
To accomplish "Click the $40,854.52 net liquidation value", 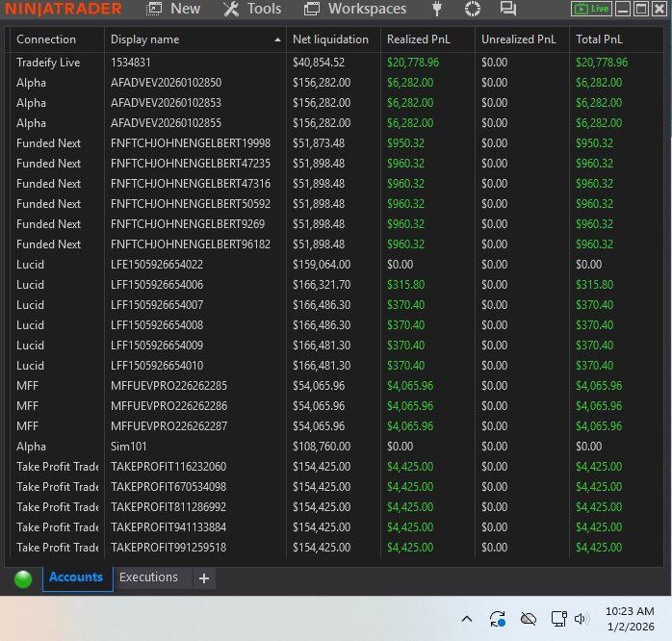I will (x=319, y=63).
